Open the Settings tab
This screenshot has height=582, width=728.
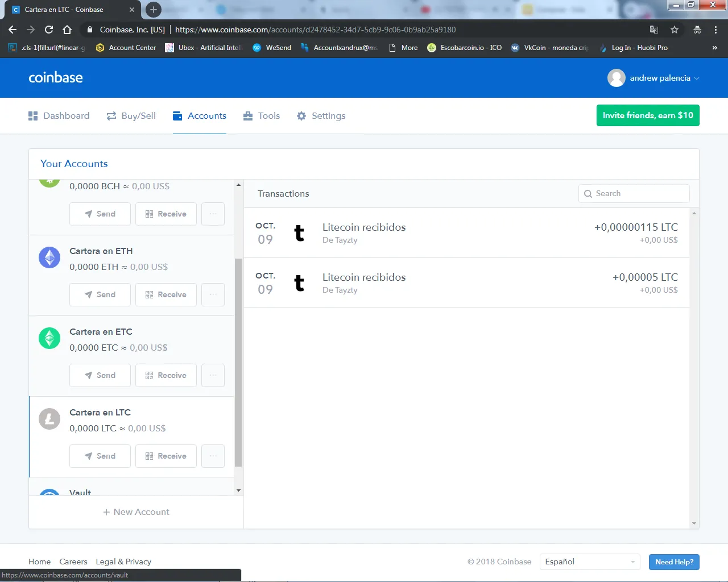[321, 116]
